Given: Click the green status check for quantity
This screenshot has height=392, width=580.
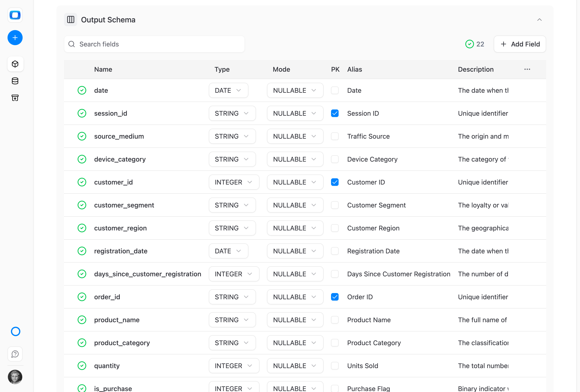Looking at the screenshot, I should coord(82,365).
